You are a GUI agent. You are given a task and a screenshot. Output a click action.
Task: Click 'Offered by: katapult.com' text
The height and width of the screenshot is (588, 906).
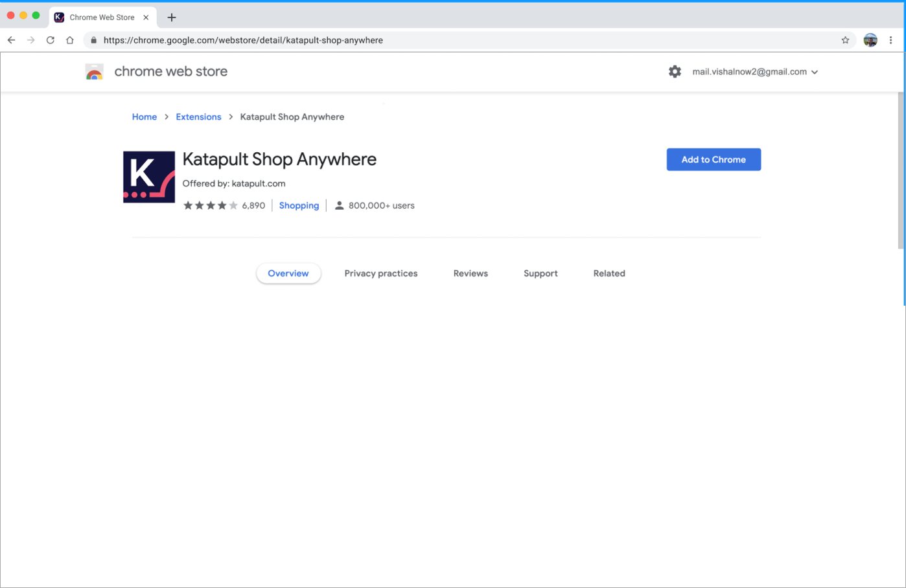(234, 183)
